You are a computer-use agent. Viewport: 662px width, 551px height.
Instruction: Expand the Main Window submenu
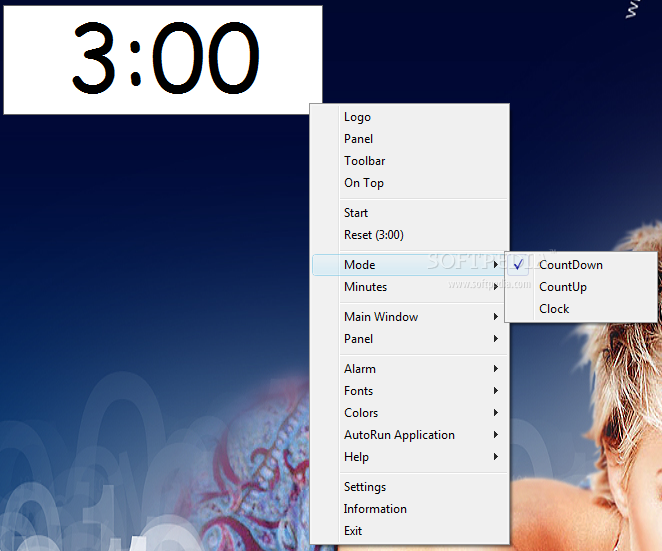(410, 317)
